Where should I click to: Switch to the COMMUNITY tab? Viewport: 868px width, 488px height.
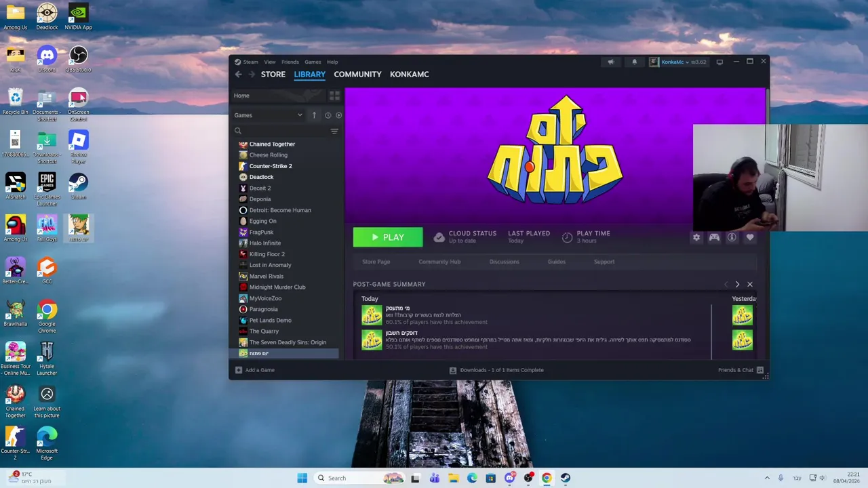click(357, 75)
